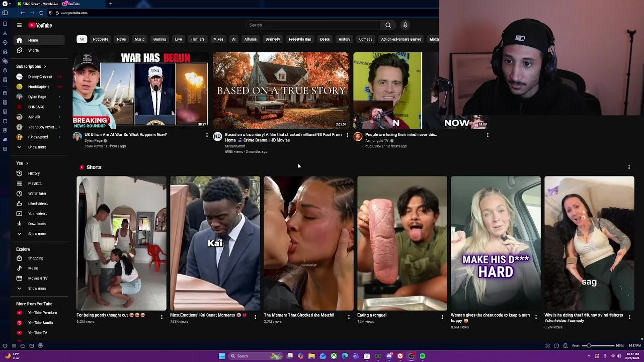644x362 pixels.
Task: Open options for Eating a tongue short
Action: coord(442,317)
